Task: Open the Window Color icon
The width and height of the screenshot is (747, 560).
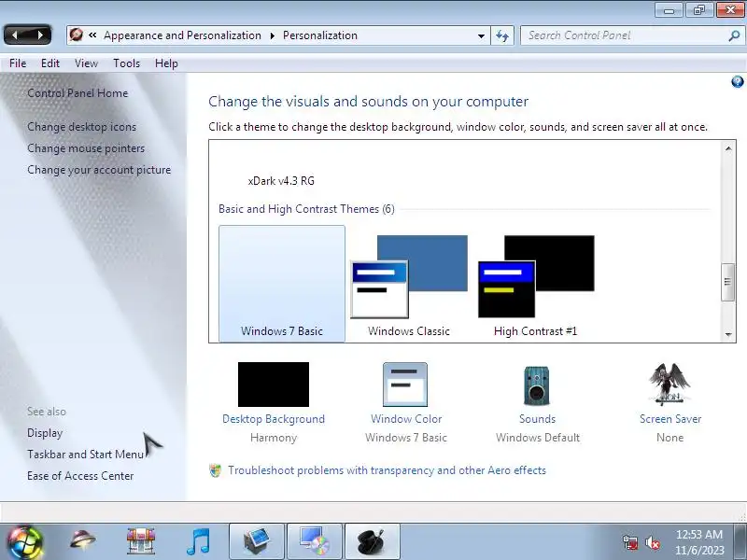Action: pyautogui.click(x=405, y=385)
